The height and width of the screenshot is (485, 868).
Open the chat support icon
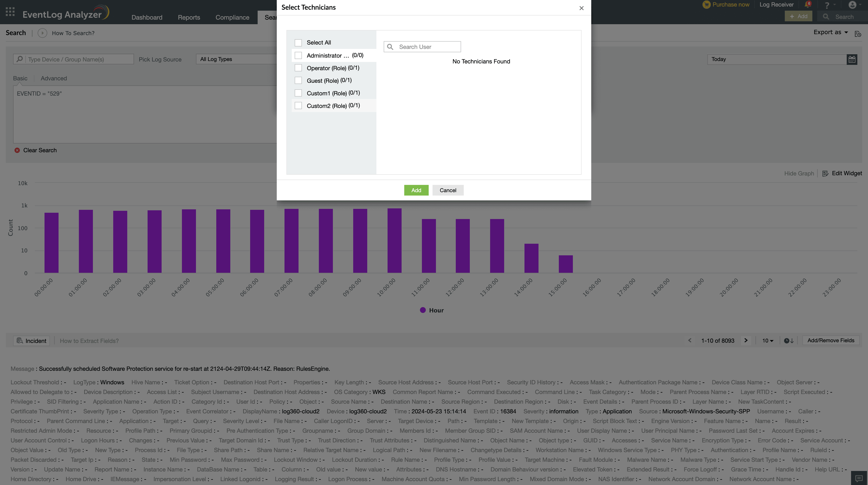(x=859, y=478)
